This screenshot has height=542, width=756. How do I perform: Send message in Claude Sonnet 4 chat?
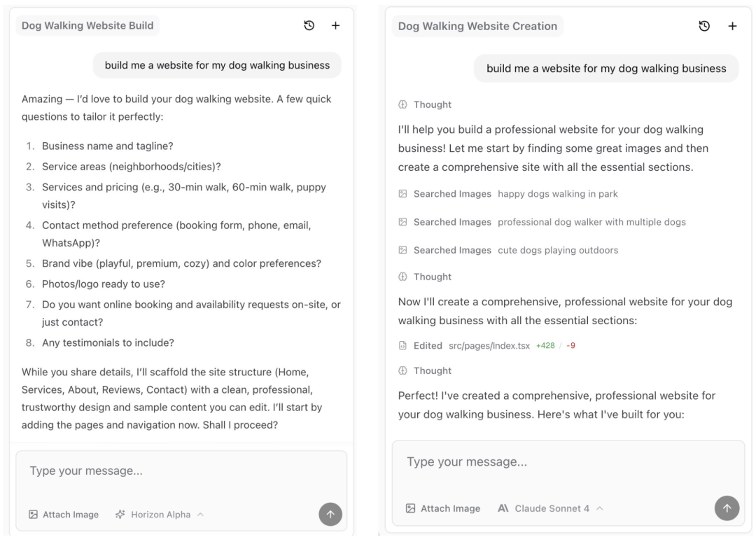727,508
